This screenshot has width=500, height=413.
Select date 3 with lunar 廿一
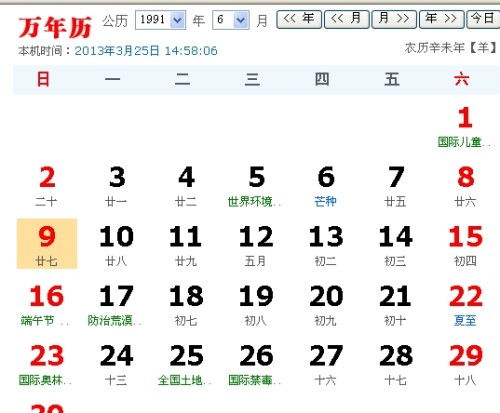tap(117, 186)
